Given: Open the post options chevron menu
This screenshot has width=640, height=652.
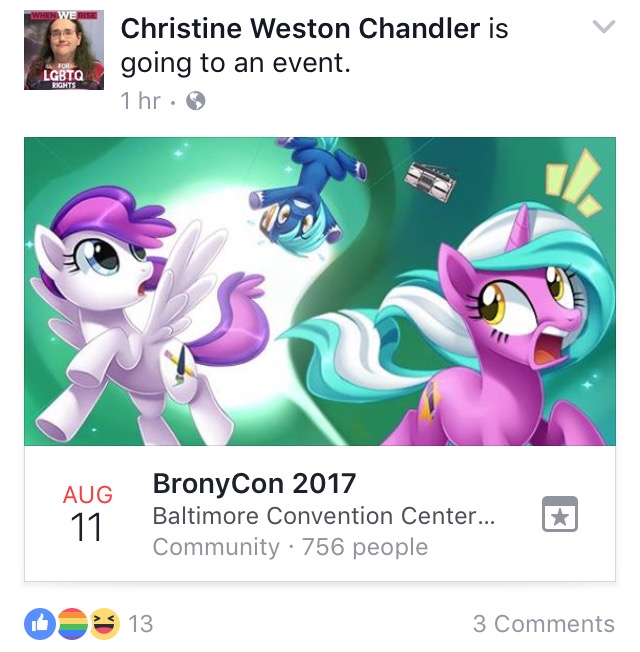Looking at the screenshot, I should (603, 26).
